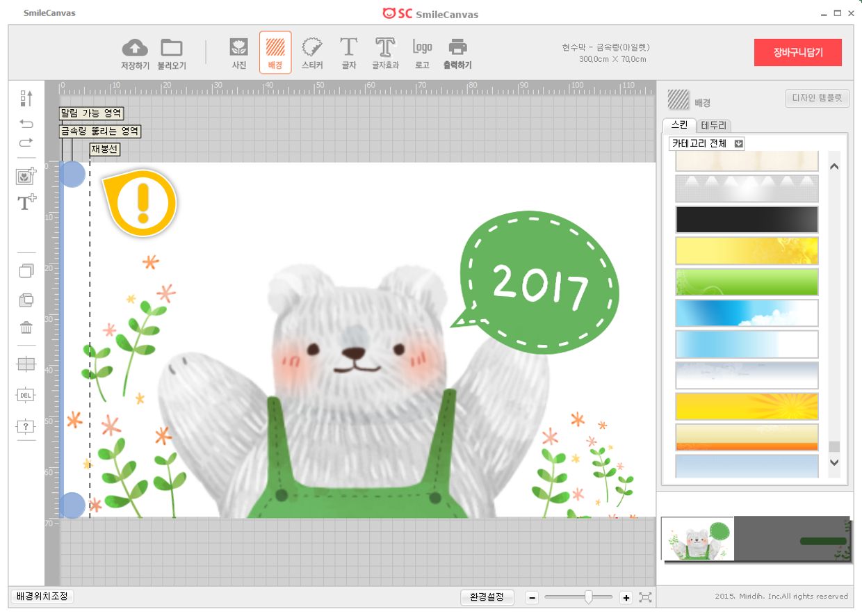Click the layer order arrow icon

tap(26, 98)
